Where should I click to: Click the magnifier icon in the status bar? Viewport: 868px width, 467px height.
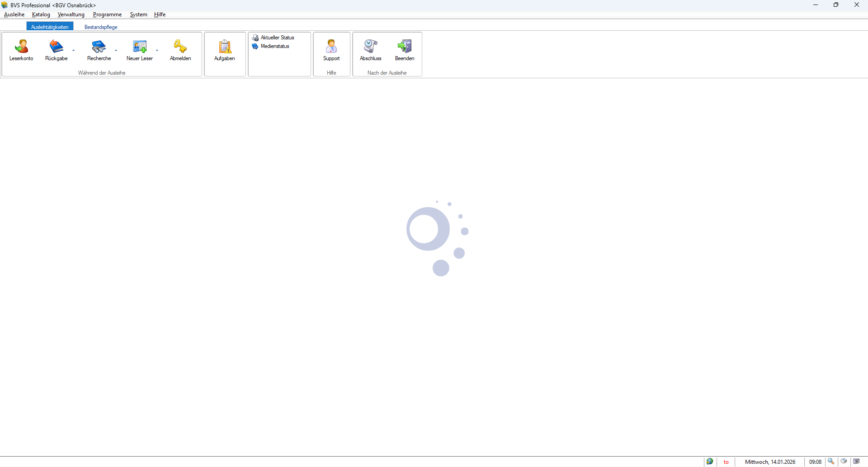pyautogui.click(x=831, y=462)
